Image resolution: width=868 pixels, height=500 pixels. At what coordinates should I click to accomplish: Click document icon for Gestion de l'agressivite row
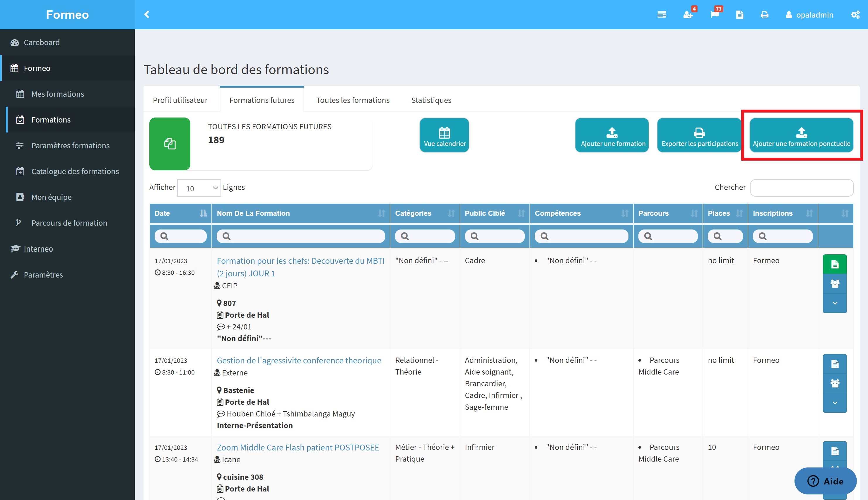[x=835, y=364]
